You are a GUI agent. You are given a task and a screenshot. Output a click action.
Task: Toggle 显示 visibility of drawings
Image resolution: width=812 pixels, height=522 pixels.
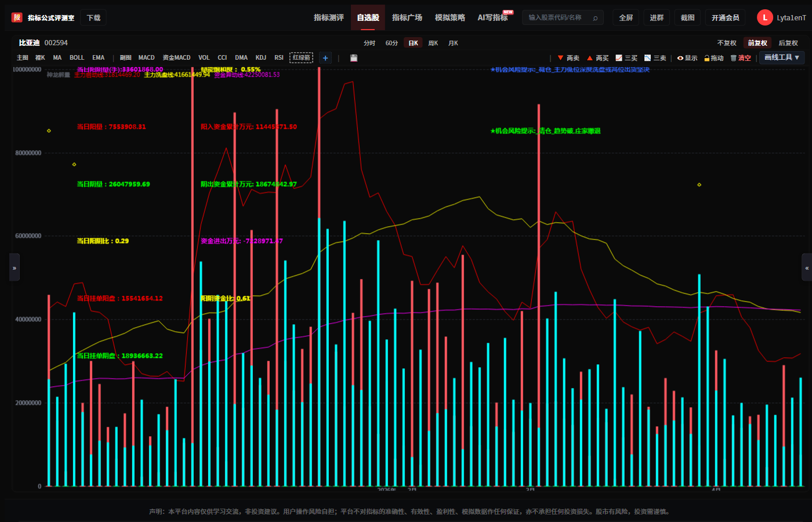687,58
